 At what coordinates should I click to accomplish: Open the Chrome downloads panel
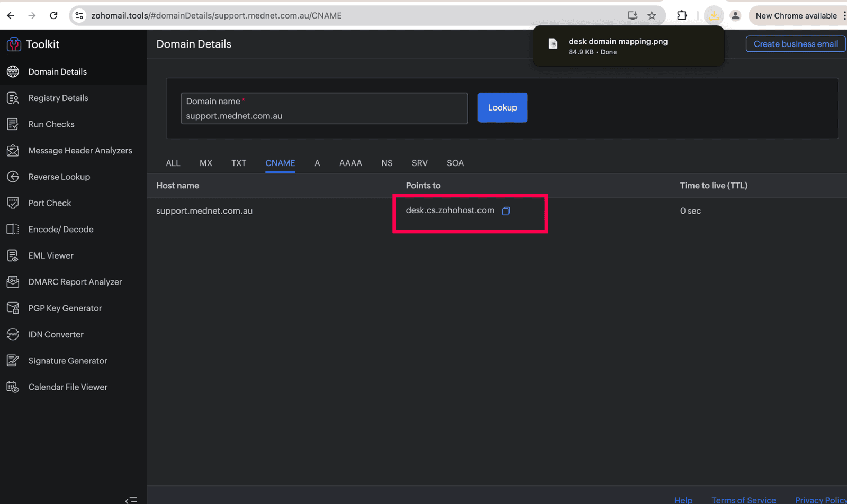point(714,15)
